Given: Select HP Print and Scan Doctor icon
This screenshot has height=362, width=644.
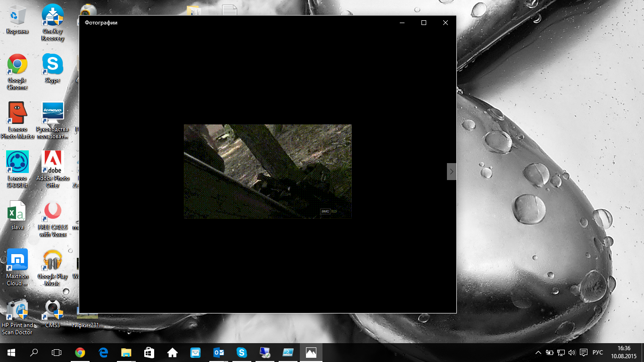Looking at the screenshot, I should [x=17, y=317].
